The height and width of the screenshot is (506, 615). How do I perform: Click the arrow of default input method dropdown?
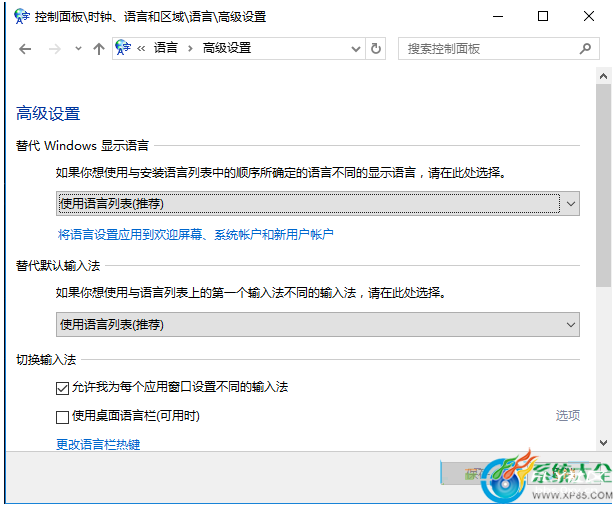coord(571,324)
